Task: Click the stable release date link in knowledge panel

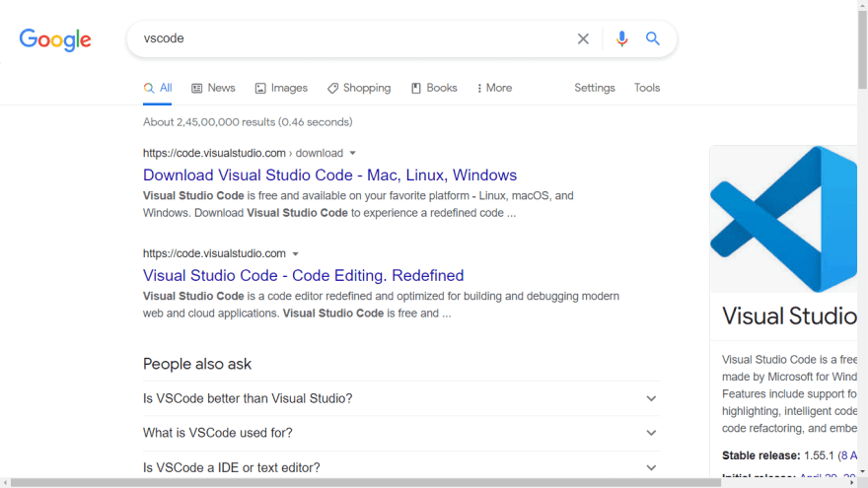Action: pos(849,455)
